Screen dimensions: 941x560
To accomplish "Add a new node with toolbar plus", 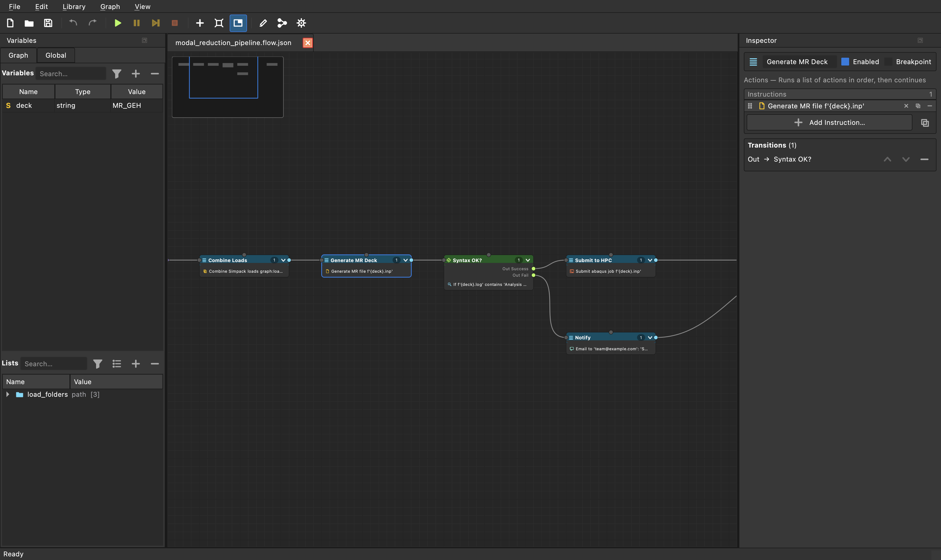I will coord(200,23).
